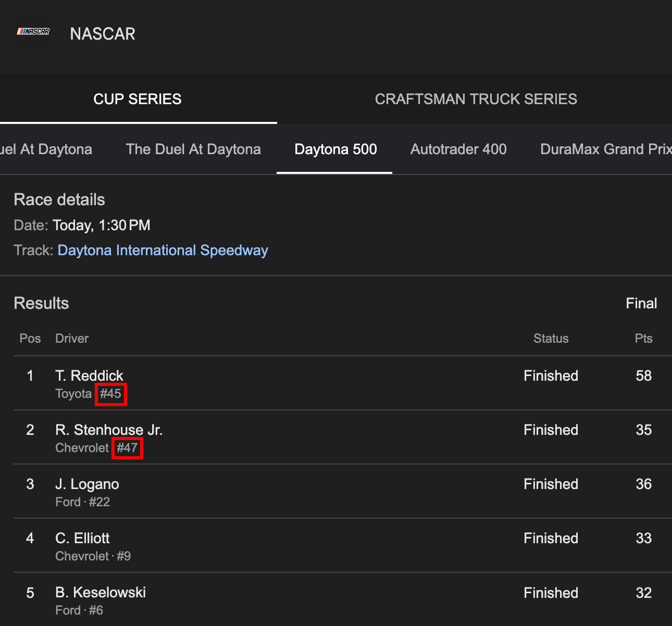Click the Race details heading
Screen dimensions: 672x626
click(x=59, y=199)
